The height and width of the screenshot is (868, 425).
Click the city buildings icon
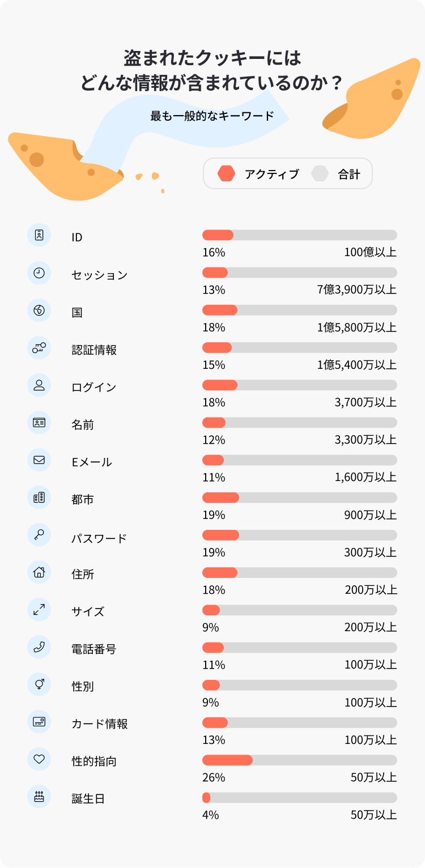39,498
